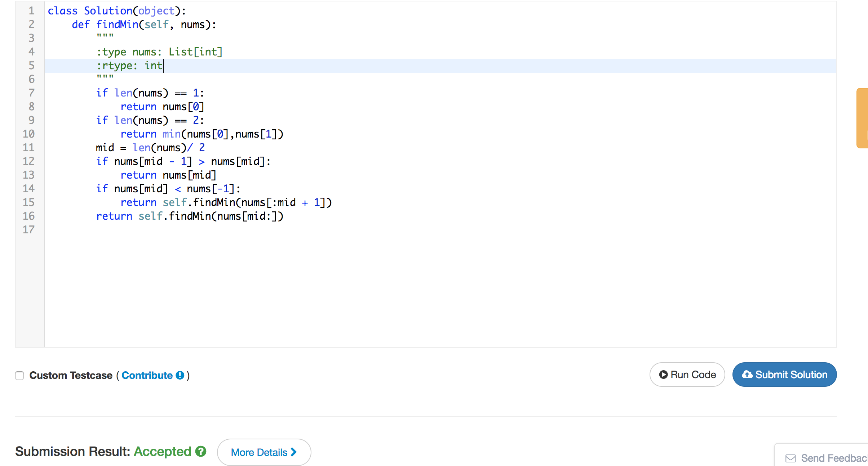
Task: Click the green 'Accepted' result text
Action: coord(163,451)
